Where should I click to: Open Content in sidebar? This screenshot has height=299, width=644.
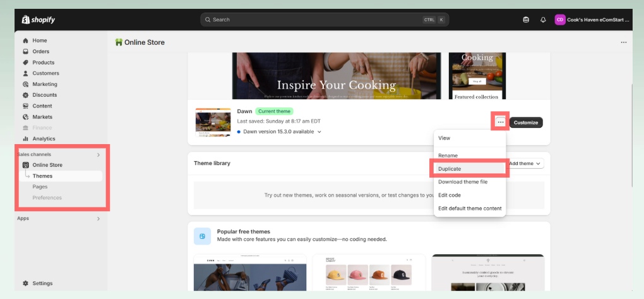42,106
